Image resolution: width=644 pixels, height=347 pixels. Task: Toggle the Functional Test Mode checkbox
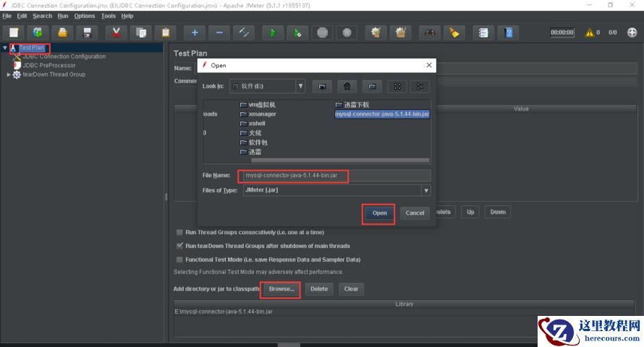[x=179, y=260]
